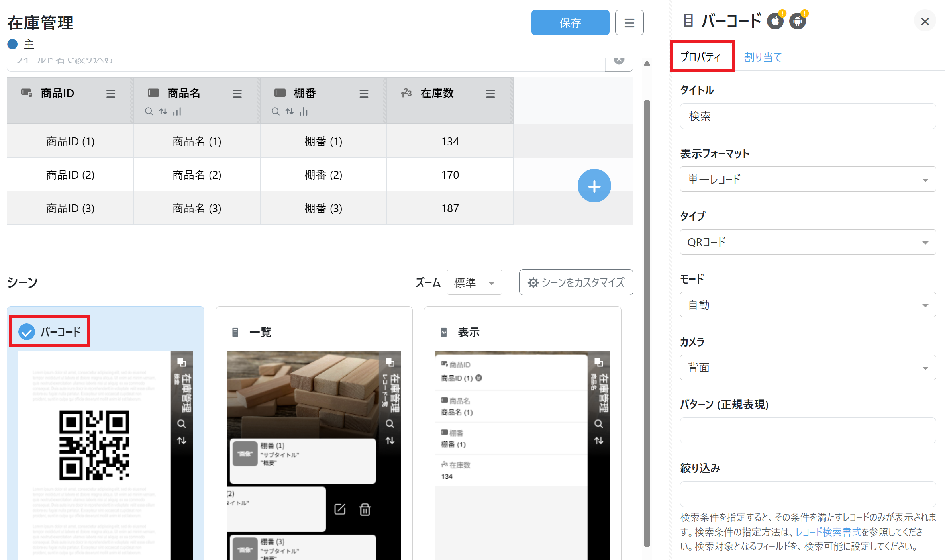Select the 一覧 scene card header

pos(260,332)
